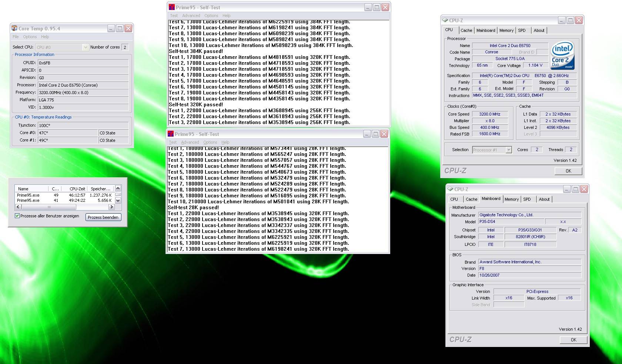Click process list scroll up arrow
The image size is (622, 364).
coord(118,188)
